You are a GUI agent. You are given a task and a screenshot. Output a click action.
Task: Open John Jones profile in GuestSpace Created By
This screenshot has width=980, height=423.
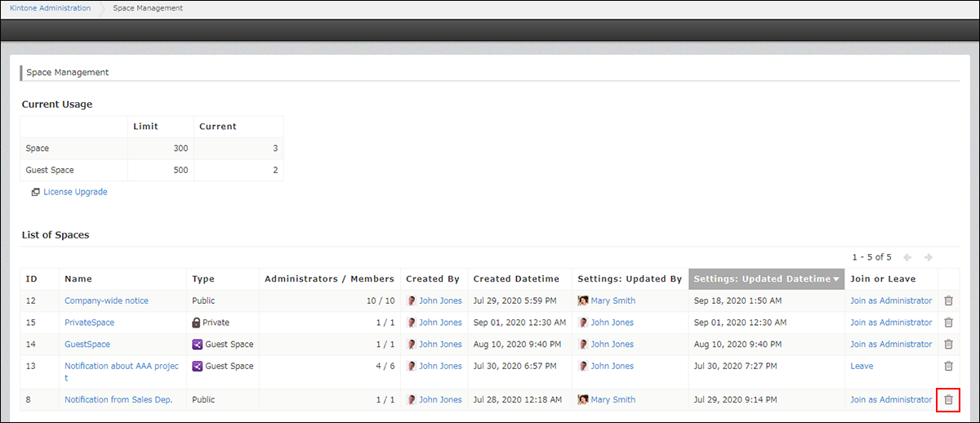click(x=440, y=345)
